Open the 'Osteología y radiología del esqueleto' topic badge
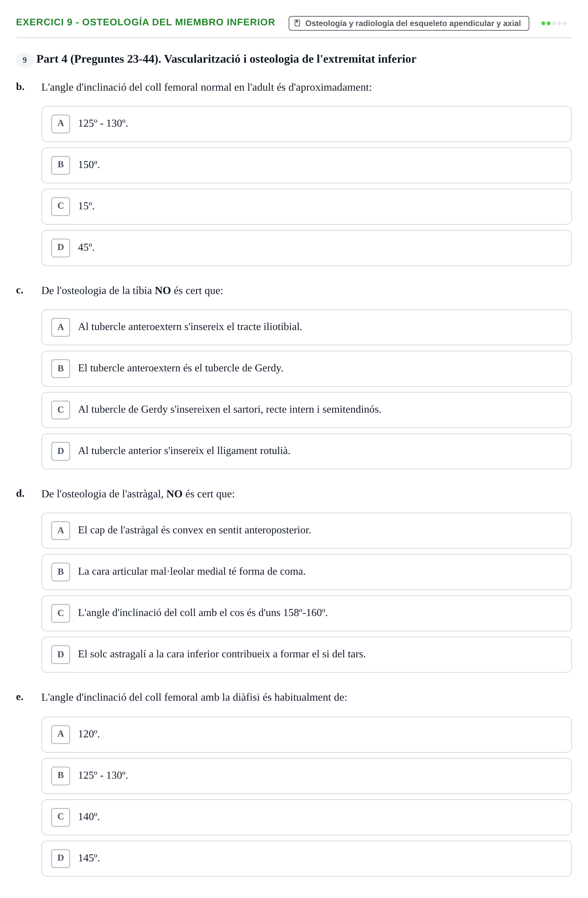 [x=408, y=23]
